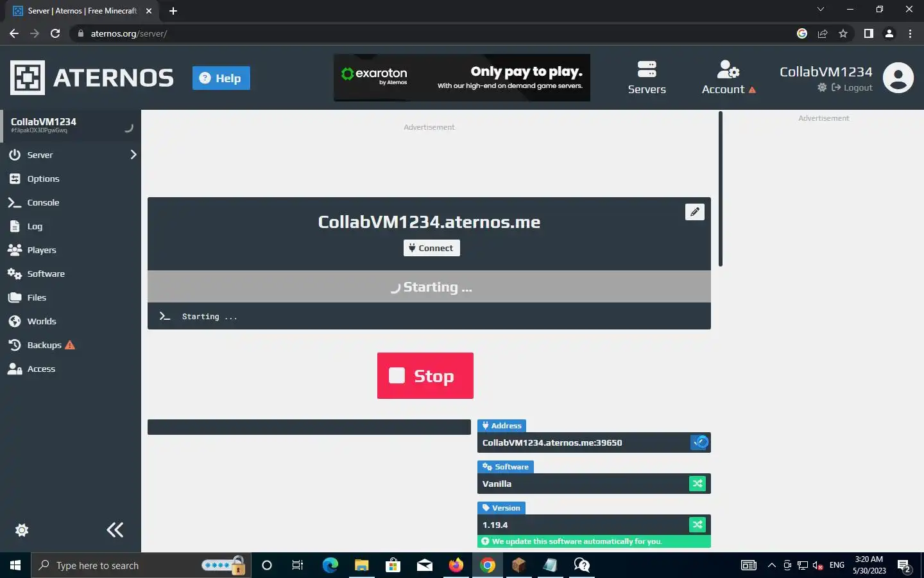Image resolution: width=924 pixels, height=578 pixels.
Task: Share this page icon in address bar
Action: coord(823,33)
